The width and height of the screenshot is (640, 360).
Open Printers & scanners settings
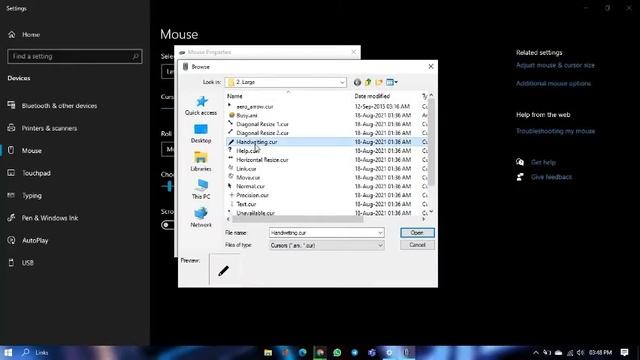[x=49, y=128]
